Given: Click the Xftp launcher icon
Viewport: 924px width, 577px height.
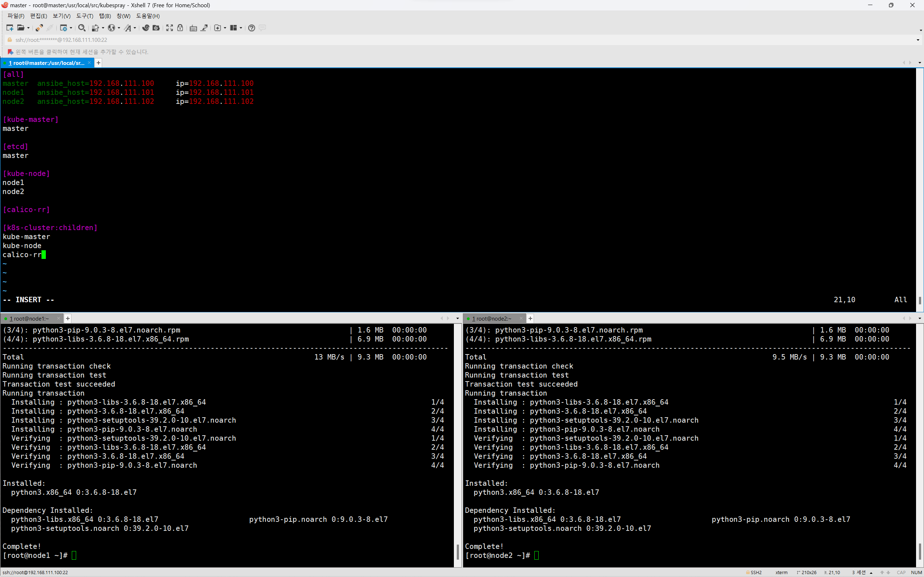Looking at the screenshot, I should pos(156,28).
